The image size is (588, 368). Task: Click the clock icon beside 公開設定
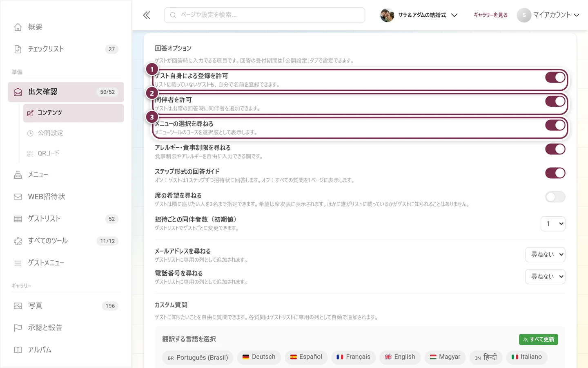pos(30,133)
